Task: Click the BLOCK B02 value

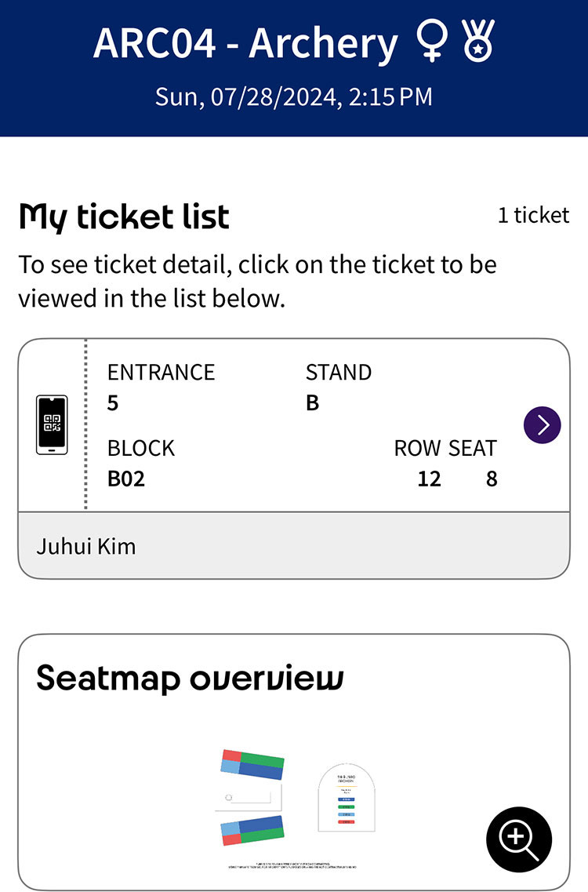Action: pos(126,478)
